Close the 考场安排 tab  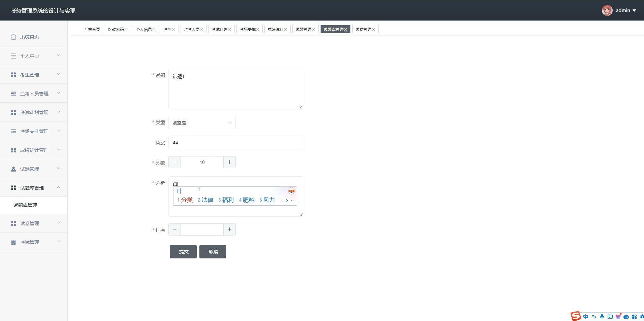click(x=258, y=30)
